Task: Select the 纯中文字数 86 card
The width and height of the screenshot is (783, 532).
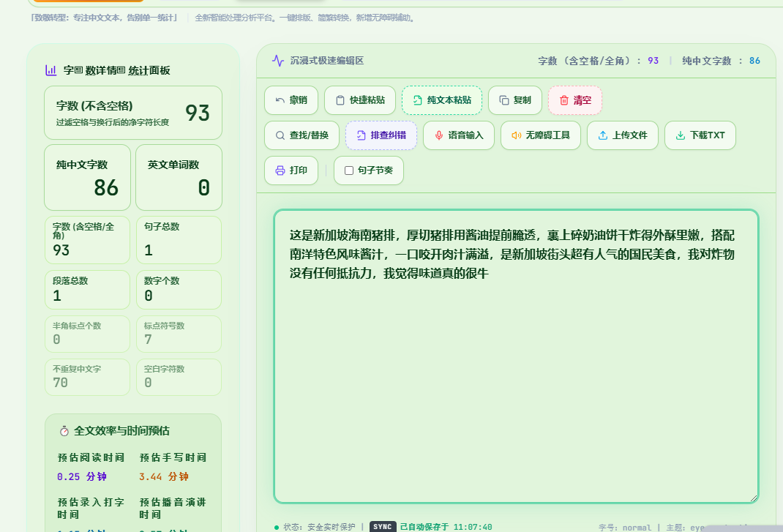Action: pos(87,177)
